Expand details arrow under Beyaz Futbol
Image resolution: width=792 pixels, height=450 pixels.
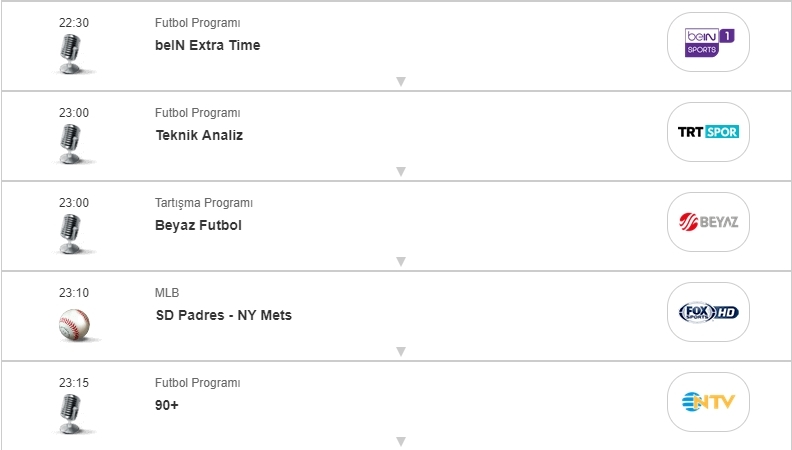(x=400, y=261)
